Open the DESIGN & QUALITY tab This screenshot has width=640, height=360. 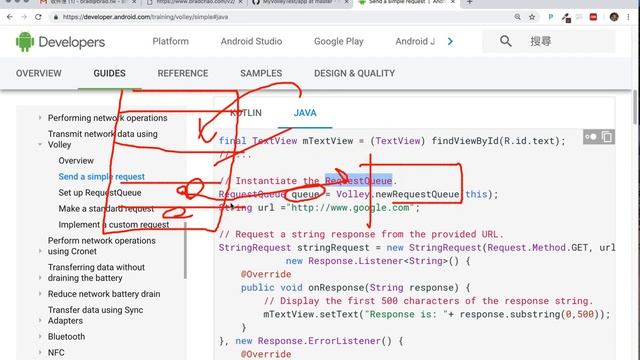click(354, 73)
